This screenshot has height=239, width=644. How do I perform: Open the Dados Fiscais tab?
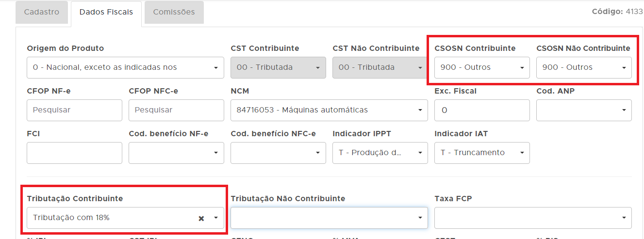106,12
